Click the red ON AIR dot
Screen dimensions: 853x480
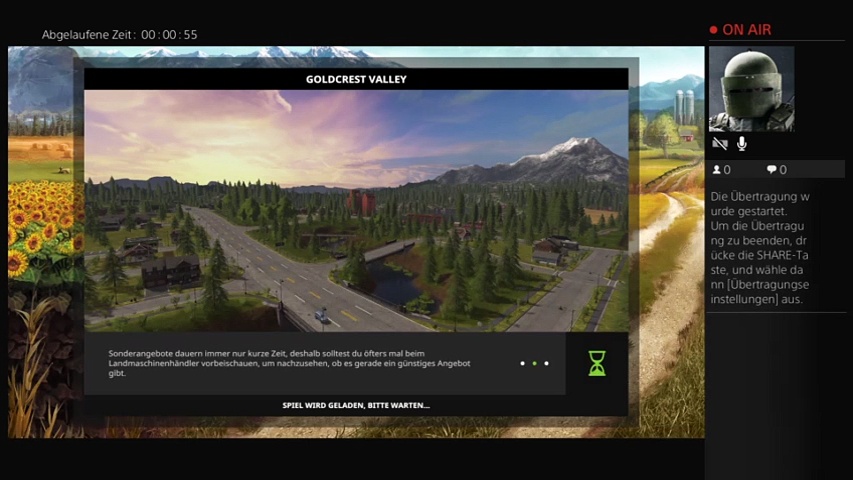click(713, 30)
